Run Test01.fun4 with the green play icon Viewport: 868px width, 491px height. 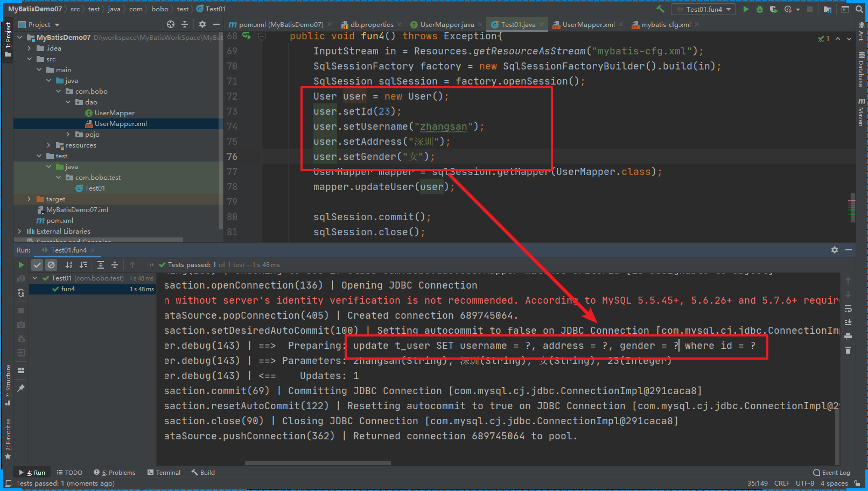[746, 9]
